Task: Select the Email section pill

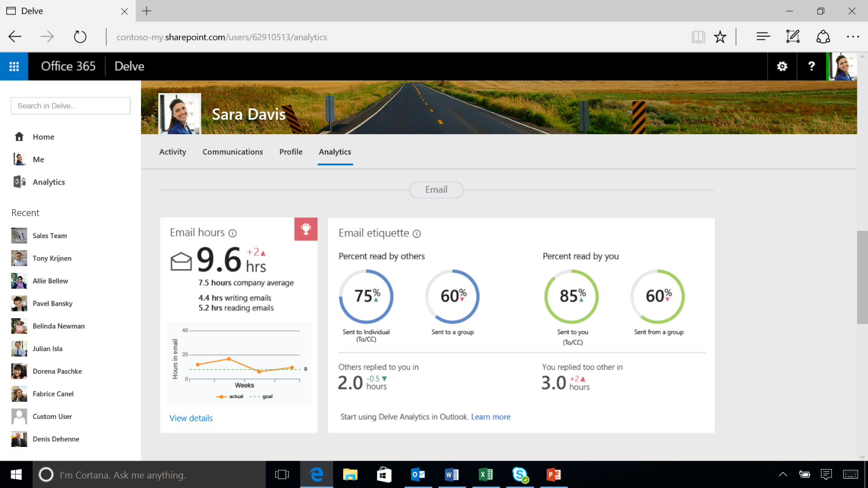Action: (x=436, y=190)
